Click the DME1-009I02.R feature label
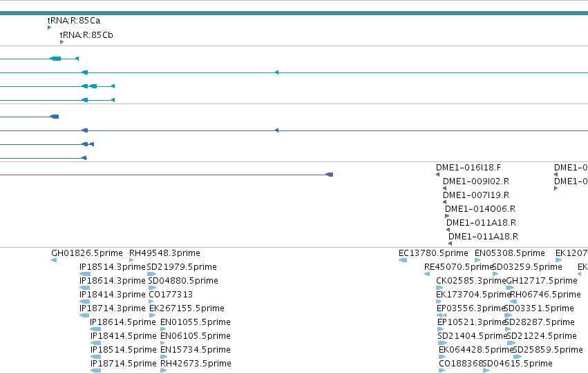This screenshot has width=588, height=374. point(476,181)
